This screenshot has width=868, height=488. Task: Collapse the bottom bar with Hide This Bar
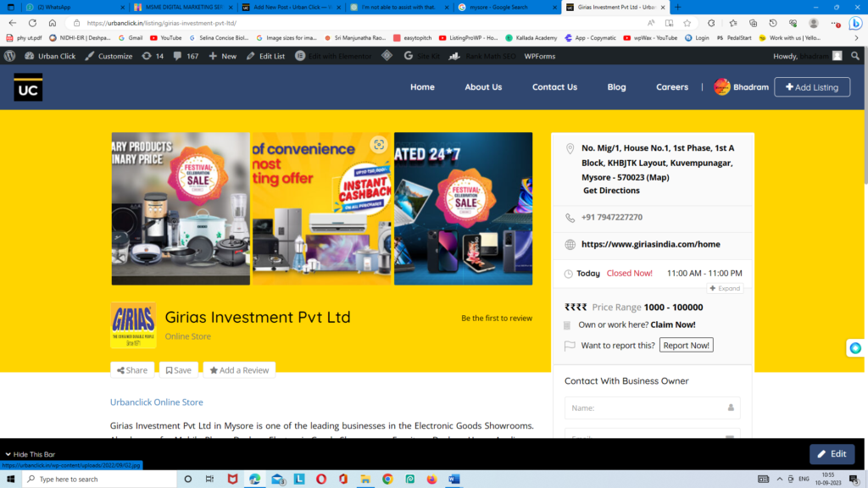click(x=30, y=454)
